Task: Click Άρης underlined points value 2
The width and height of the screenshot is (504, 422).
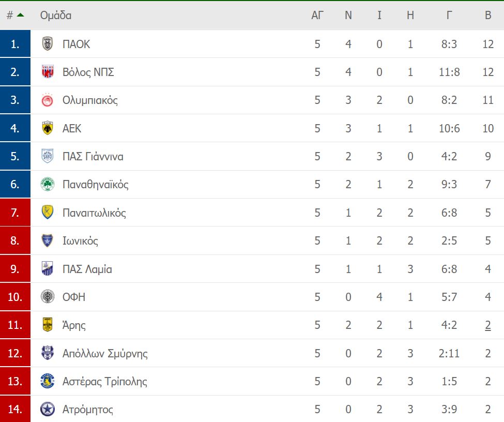Action: click(x=488, y=325)
